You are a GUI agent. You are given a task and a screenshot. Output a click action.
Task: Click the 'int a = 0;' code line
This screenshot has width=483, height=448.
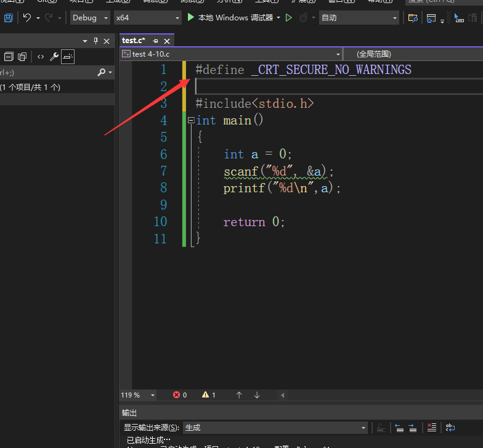[258, 154]
